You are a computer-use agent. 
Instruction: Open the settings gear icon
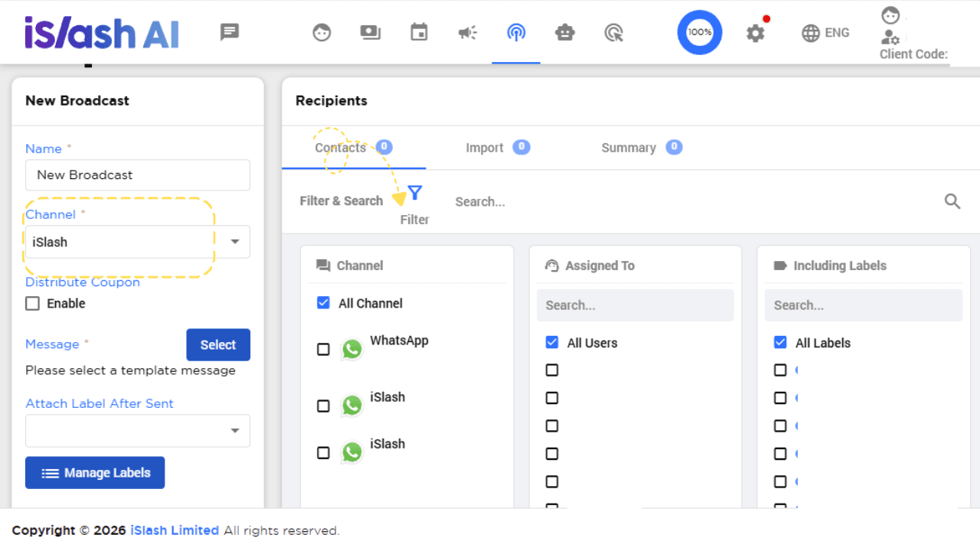[x=756, y=33]
